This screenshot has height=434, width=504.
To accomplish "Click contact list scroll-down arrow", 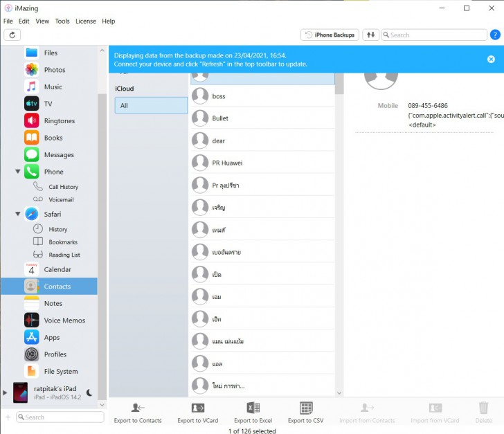I will coord(339,393).
